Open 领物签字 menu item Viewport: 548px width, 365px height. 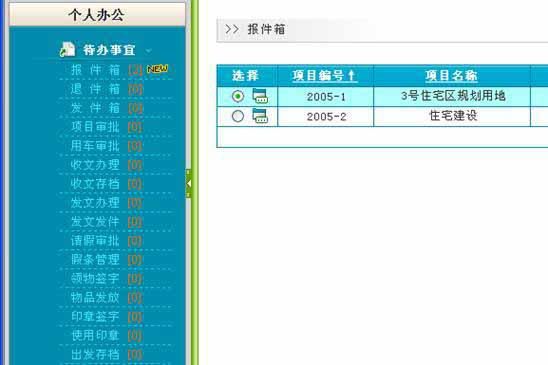(95, 279)
